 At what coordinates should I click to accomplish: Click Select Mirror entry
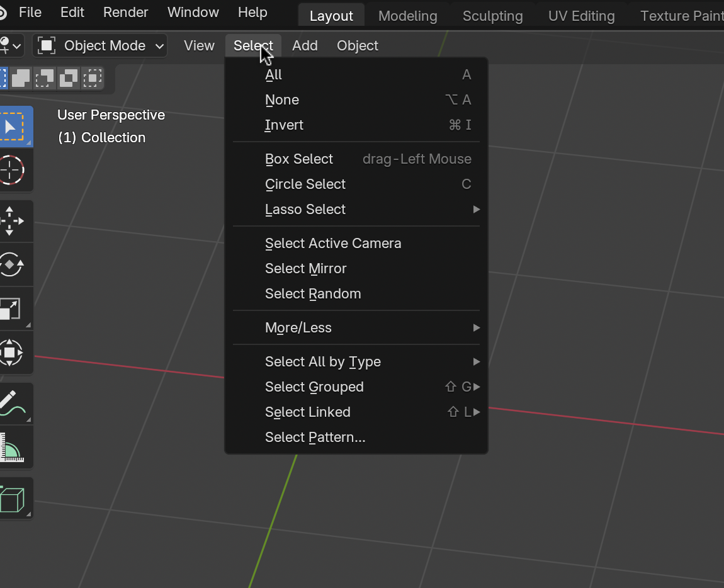coord(356,268)
